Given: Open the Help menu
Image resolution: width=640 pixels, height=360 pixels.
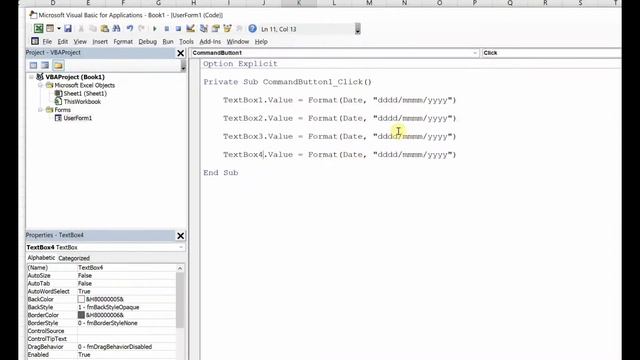Looking at the screenshot, I should pyautogui.click(x=261, y=42).
